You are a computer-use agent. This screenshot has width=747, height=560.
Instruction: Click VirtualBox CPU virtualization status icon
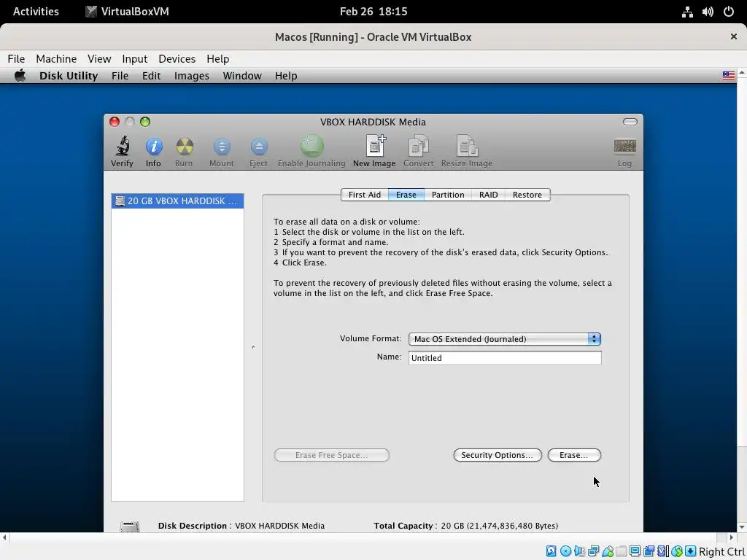[x=662, y=551]
